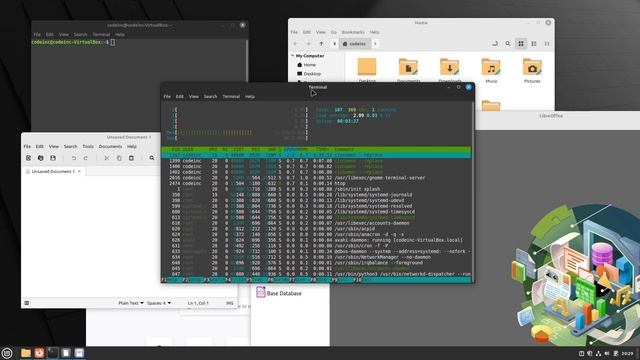Switch file manager to list view
The width and height of the screenshot is (640, 360).
point(534,44)
